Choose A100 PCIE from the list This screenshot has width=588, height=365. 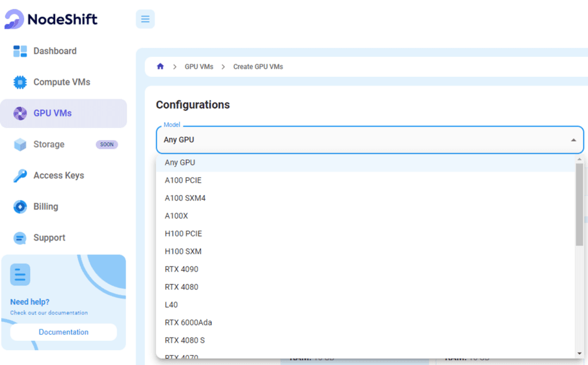click(366, 180)
